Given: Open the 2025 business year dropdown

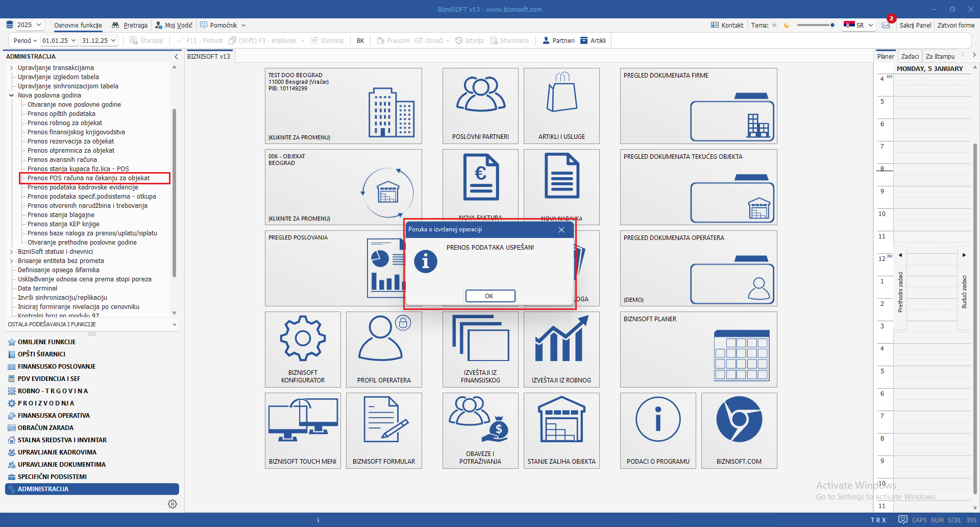Looking at the screenshot, I should click(x=29, y=25).
